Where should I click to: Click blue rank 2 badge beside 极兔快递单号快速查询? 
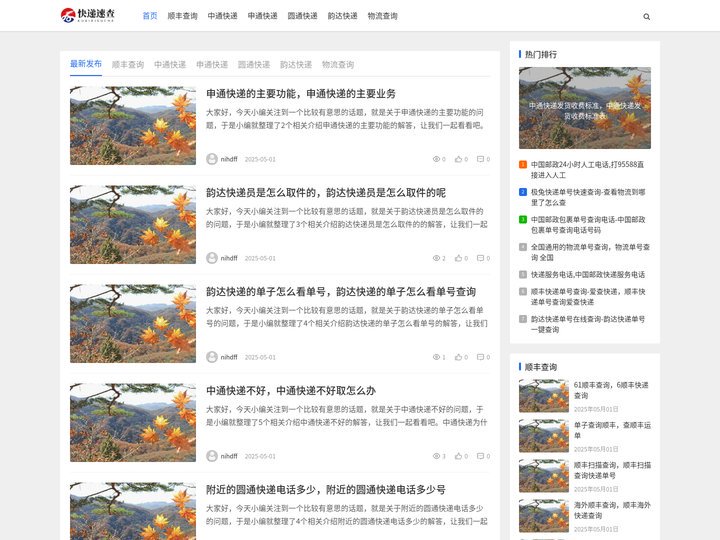pos(523,192)
